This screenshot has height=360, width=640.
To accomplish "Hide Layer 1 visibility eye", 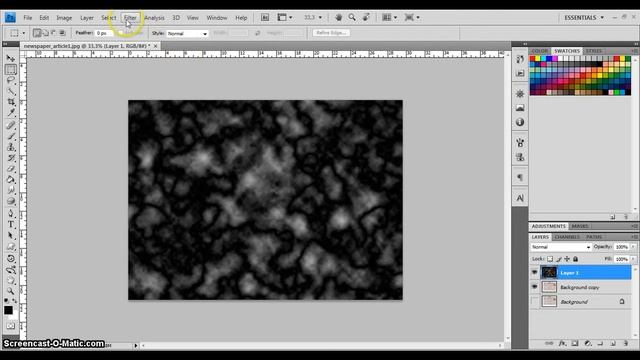I will (534, 272).
